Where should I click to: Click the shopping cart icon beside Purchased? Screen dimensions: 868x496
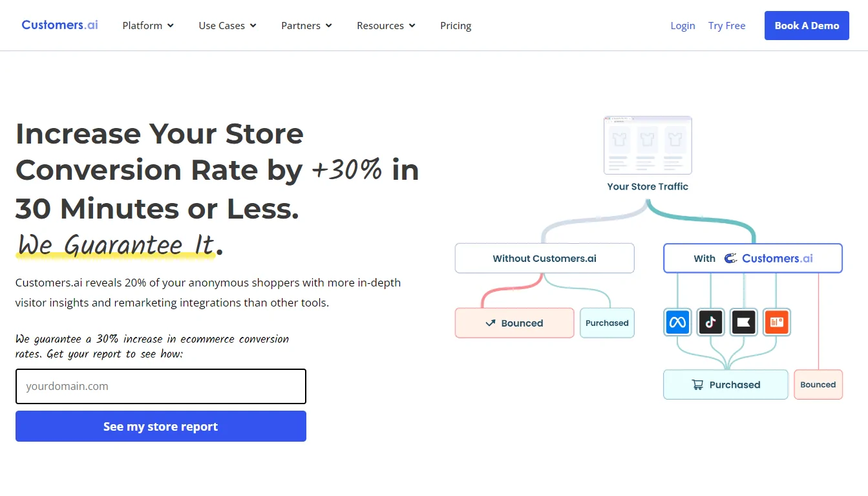(697, 385)
